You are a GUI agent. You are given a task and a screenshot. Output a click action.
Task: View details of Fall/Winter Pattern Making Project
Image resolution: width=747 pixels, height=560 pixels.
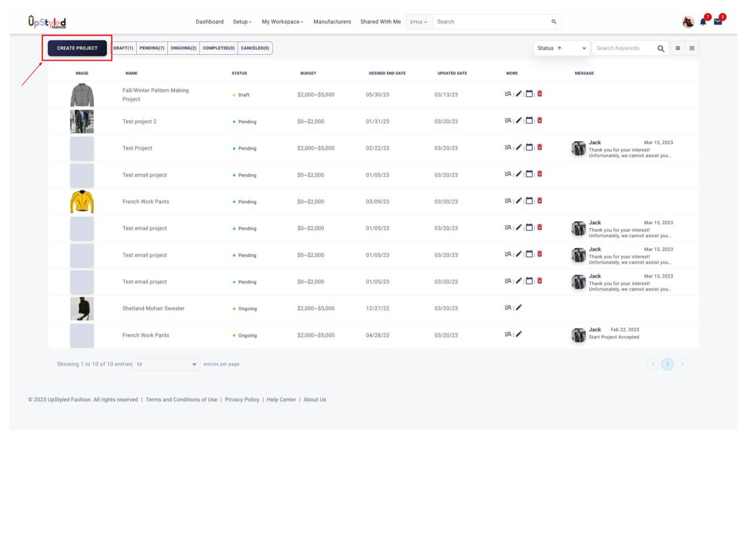(508, 94)
